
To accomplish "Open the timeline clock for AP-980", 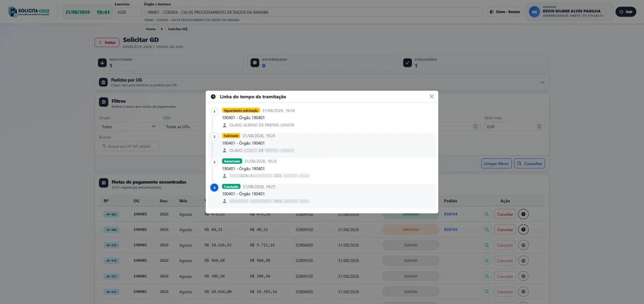I will (523, 230).
